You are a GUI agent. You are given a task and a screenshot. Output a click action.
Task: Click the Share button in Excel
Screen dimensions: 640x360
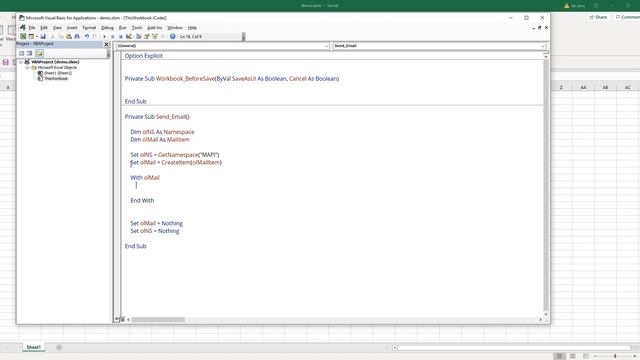pos(598,17)
